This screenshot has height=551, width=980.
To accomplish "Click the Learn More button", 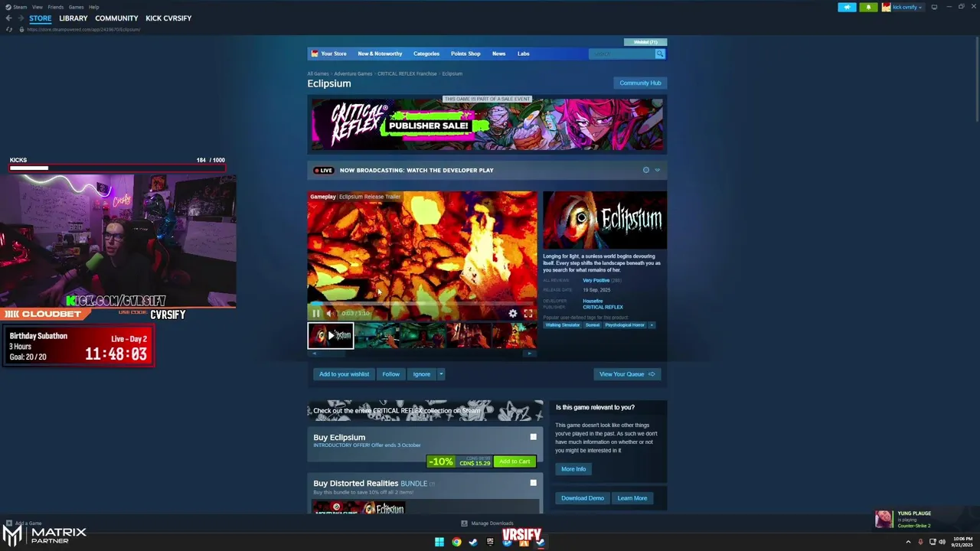I will coord(632,498).
